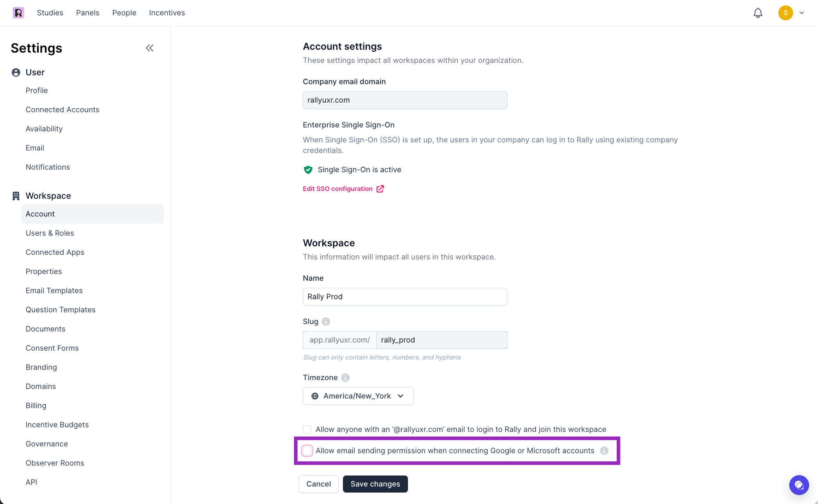
Task: Expand the account menu chevron
Action: point(802,13)
